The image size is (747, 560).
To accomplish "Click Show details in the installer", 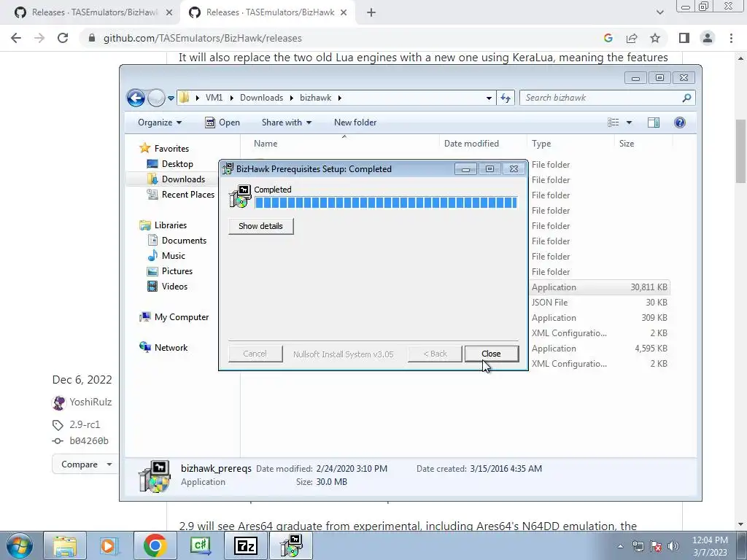I will [x=260, y=226].
